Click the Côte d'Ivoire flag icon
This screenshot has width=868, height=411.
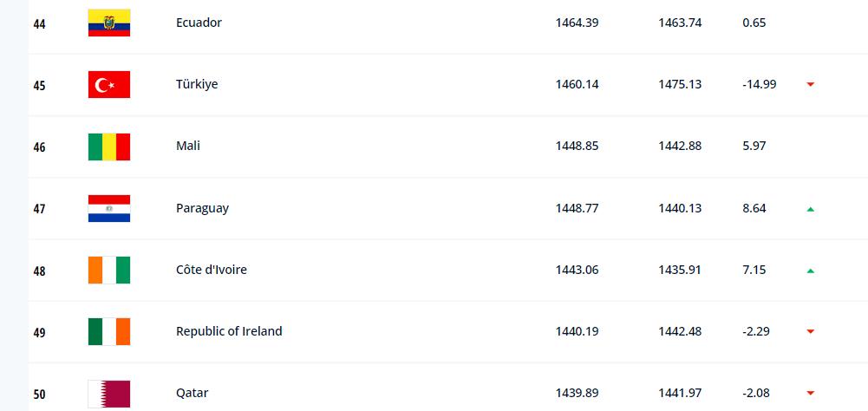(x=109, y=271)
